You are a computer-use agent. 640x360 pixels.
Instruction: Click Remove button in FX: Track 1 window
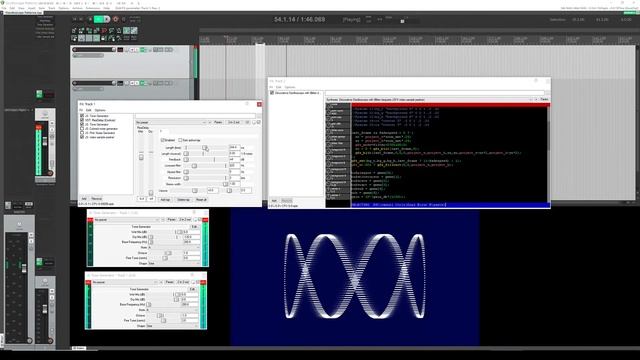97,199
